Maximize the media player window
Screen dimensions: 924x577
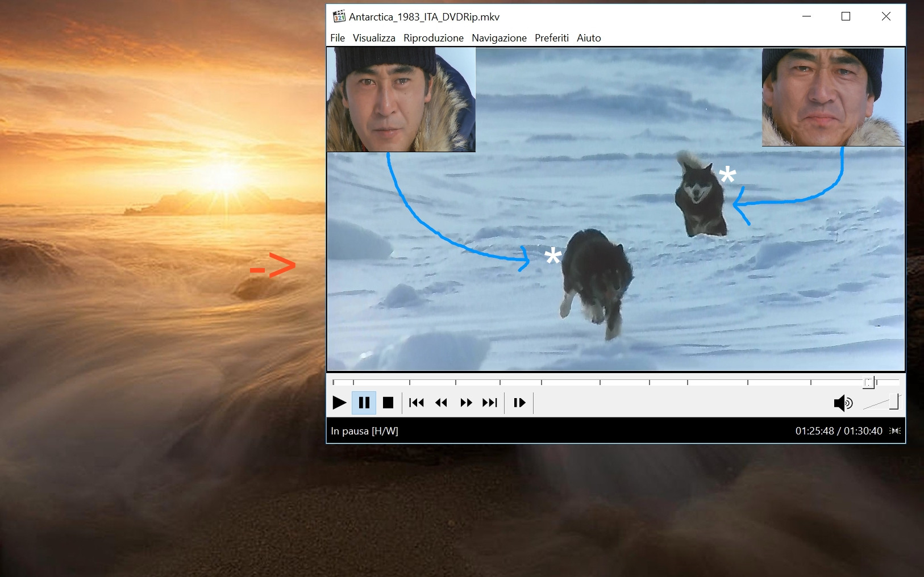(846, 16)
